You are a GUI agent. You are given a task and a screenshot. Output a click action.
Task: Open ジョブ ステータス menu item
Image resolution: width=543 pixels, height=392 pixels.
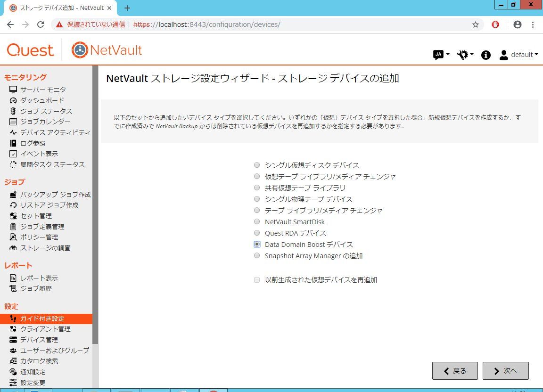point(46,111)
